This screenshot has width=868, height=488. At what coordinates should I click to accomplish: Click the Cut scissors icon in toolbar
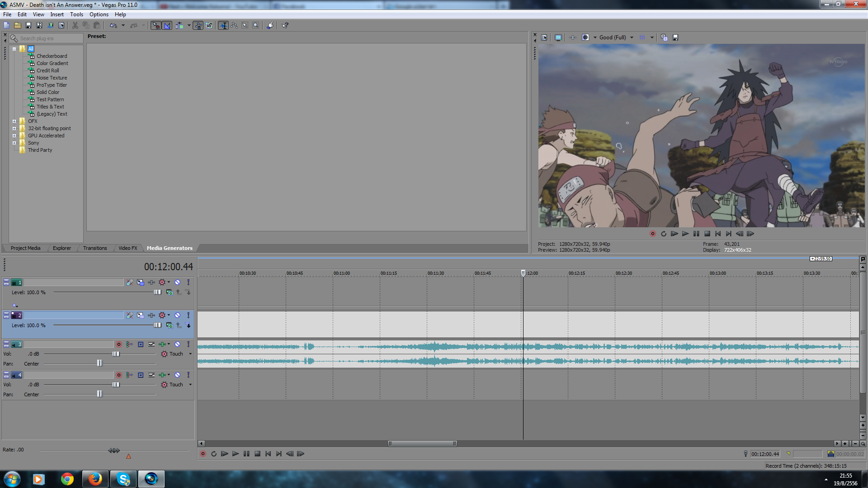click(75, 26)
